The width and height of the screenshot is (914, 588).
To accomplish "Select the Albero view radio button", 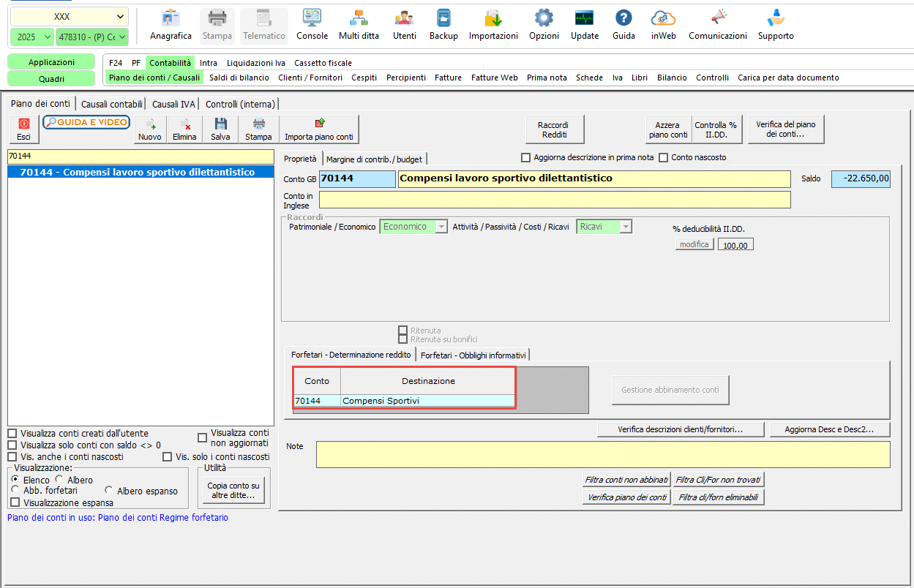I will click(x=59, y=480).
